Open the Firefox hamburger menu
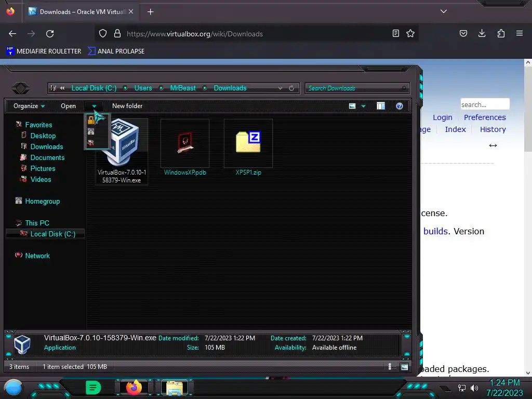 tap(520, 33)
